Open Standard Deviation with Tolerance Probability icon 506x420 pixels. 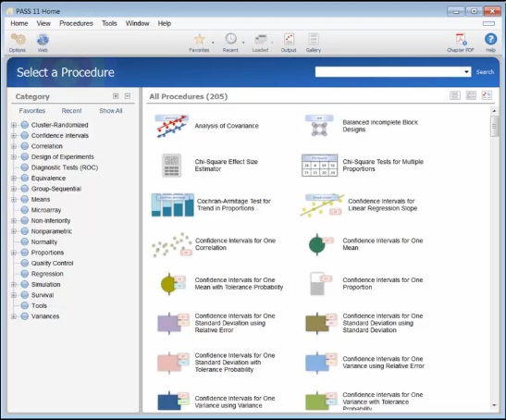click(173, 363)
